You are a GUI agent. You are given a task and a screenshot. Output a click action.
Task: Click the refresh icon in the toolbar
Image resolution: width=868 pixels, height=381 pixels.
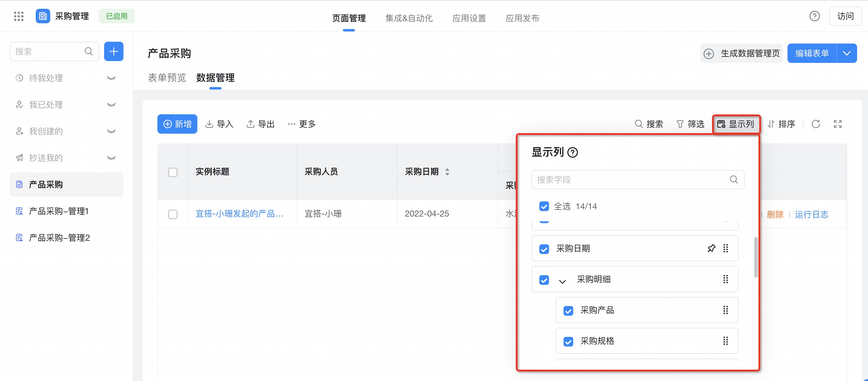pos(815,124)
